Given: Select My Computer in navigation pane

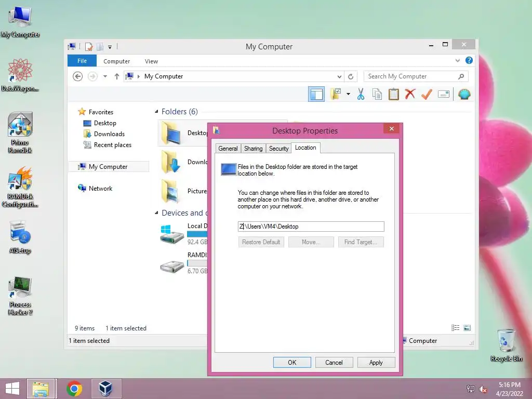Looking at the screenshot, I should click(109, 167).
